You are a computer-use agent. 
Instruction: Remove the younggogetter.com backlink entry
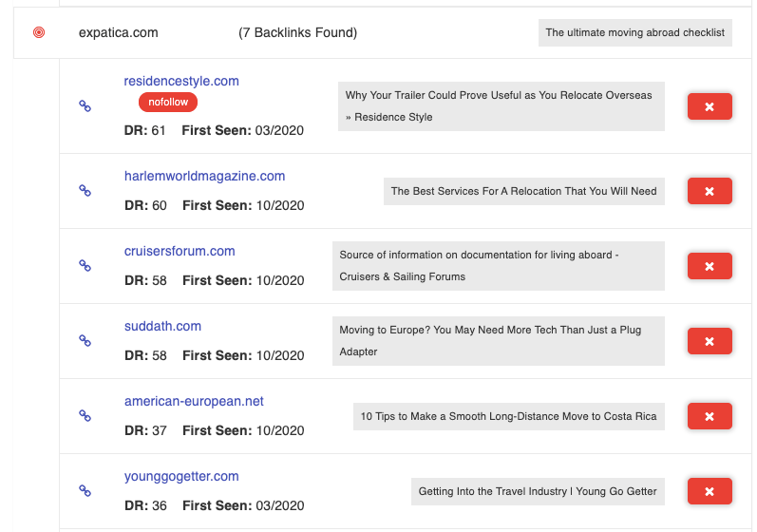click(x=709, y=491)
